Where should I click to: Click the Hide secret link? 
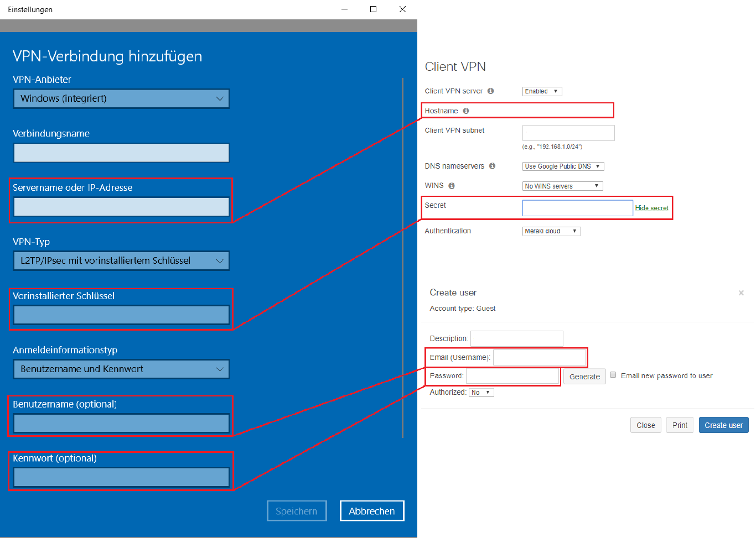point(651,208)
